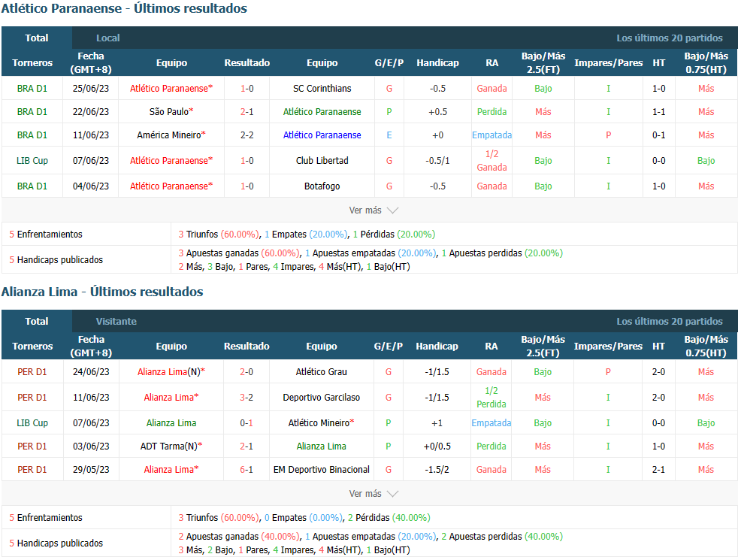Viewport: 741px width, 560px height.
Task: Click HT score 0-1 in América Mineiro row
Action: (659, 135)
